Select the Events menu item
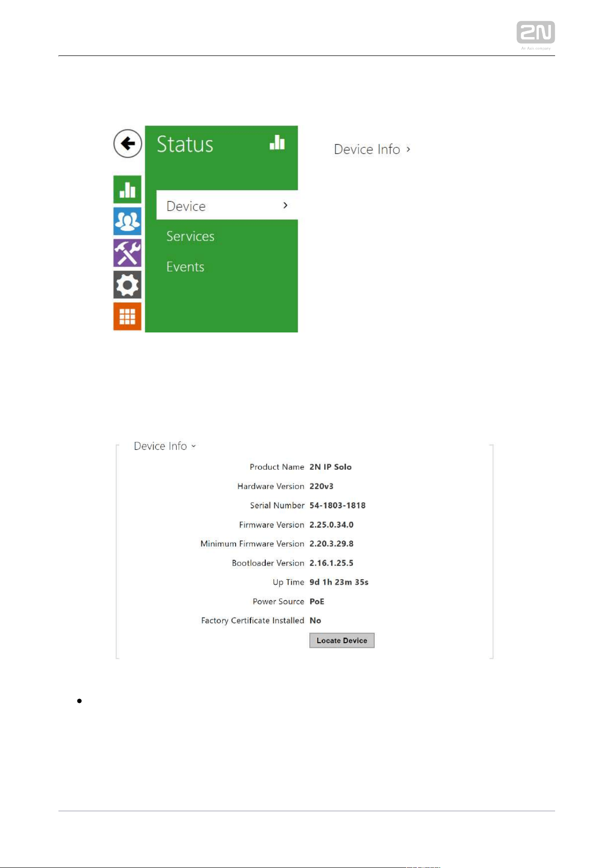614x868 pixels. point(185,267)
